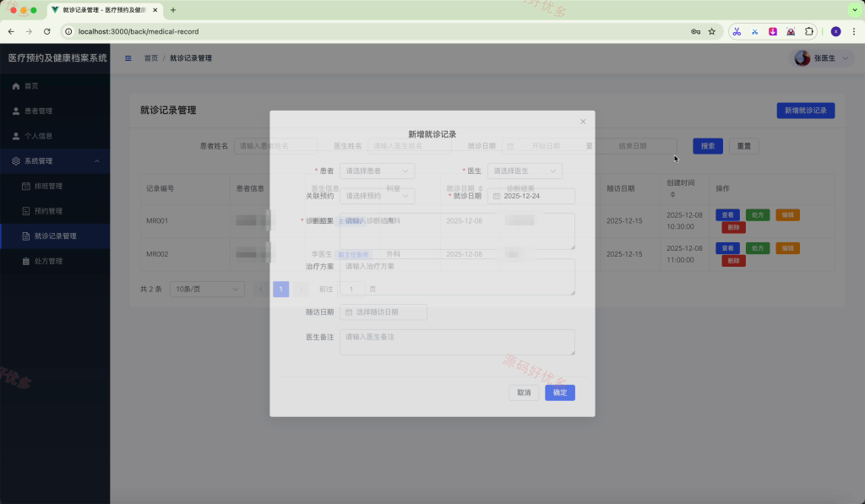Bookmark this page with the star icon

711,31
